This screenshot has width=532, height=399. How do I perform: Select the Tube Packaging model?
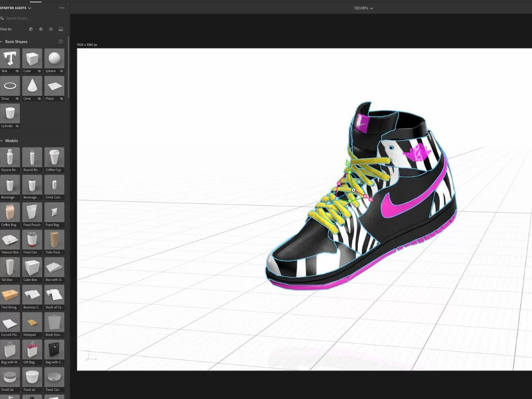pos(54,240)
